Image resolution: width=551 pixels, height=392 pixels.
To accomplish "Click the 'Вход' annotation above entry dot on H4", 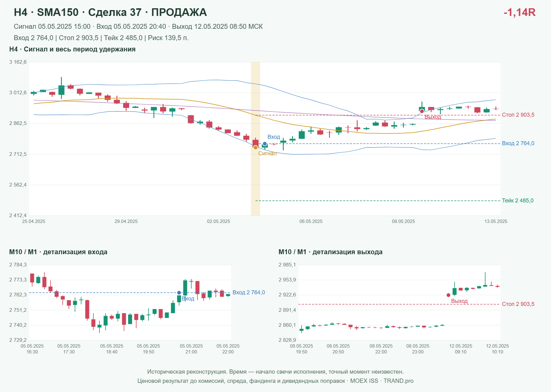I will [274, 137].
